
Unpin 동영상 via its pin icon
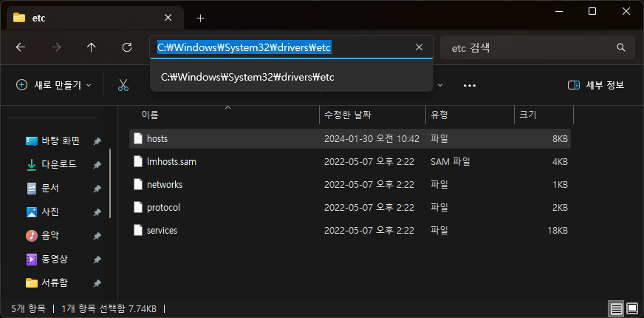(97, 260)
